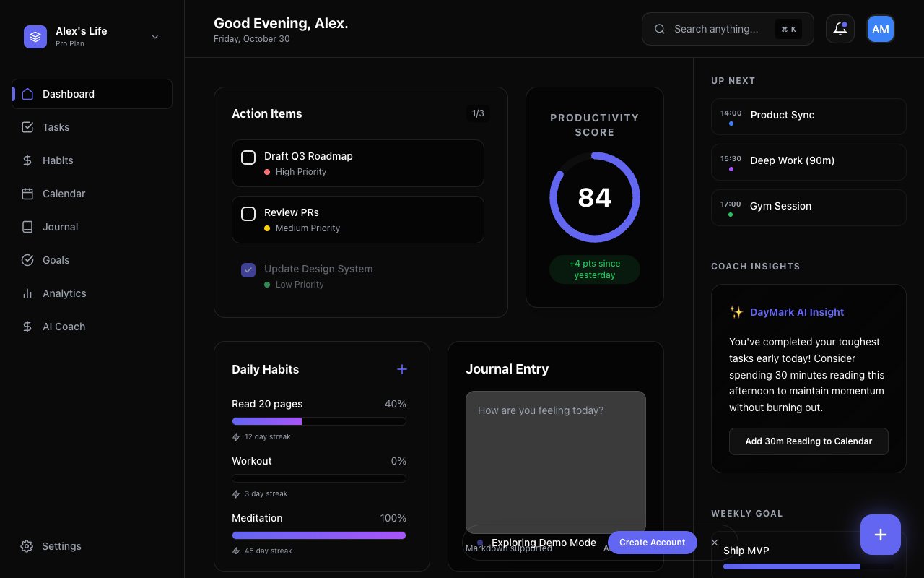Open the Product Sync event at 14:00

pos(808,116)
